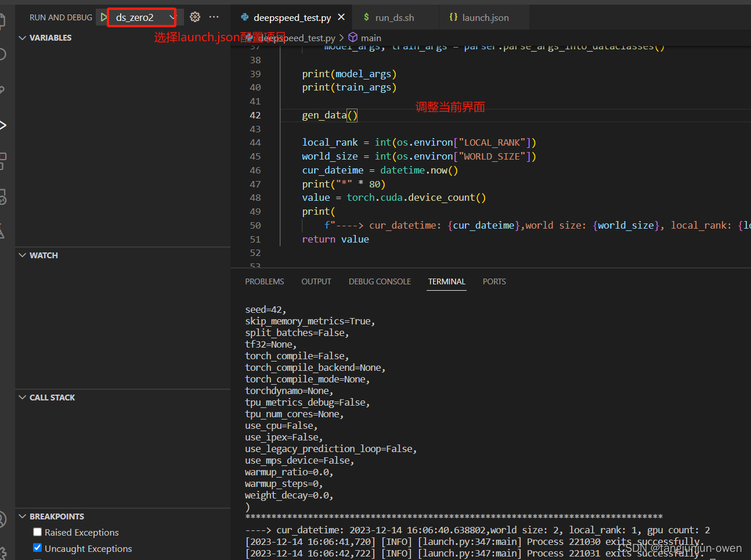Click the shell script icon on run_ds.sh tab
The image size is (751, 560).
click(366, 17)
